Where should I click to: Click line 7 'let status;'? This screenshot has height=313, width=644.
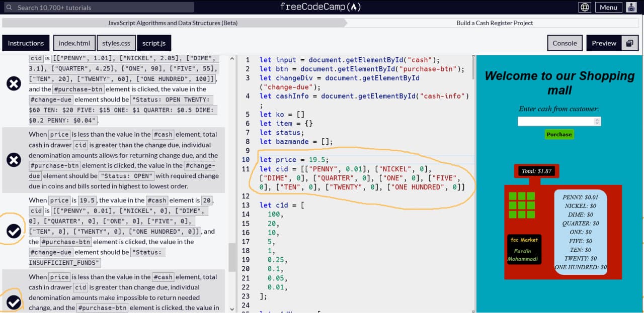[282, 133]
